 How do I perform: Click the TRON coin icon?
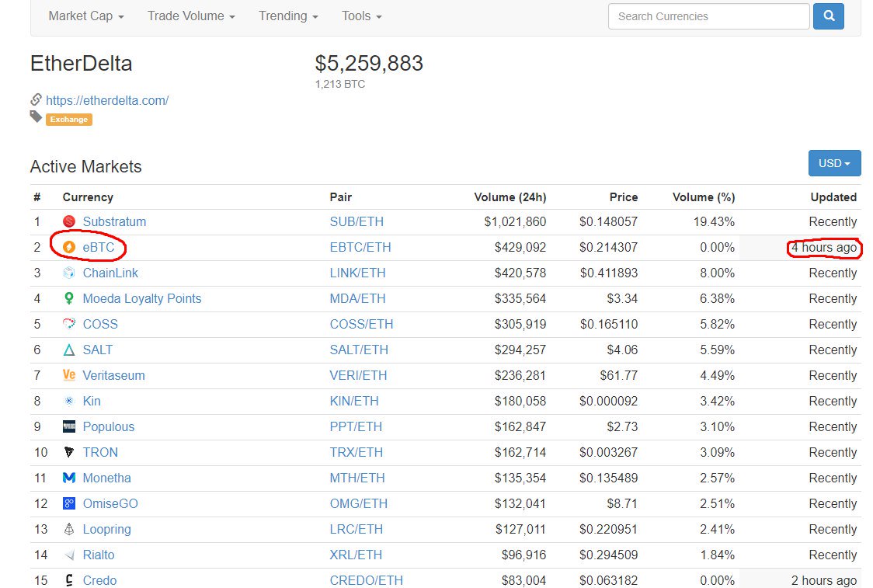(69, 452)
